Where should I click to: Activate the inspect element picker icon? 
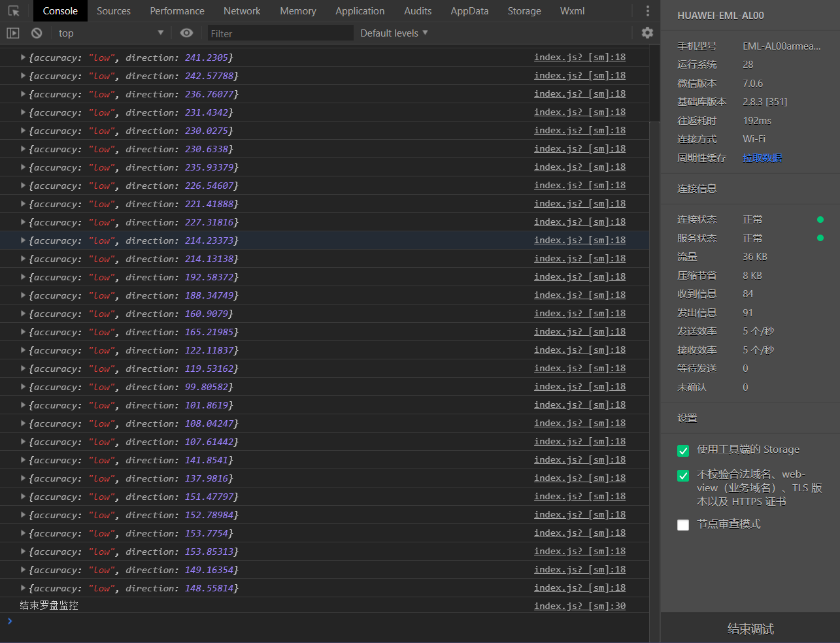(x=14, y=11)
